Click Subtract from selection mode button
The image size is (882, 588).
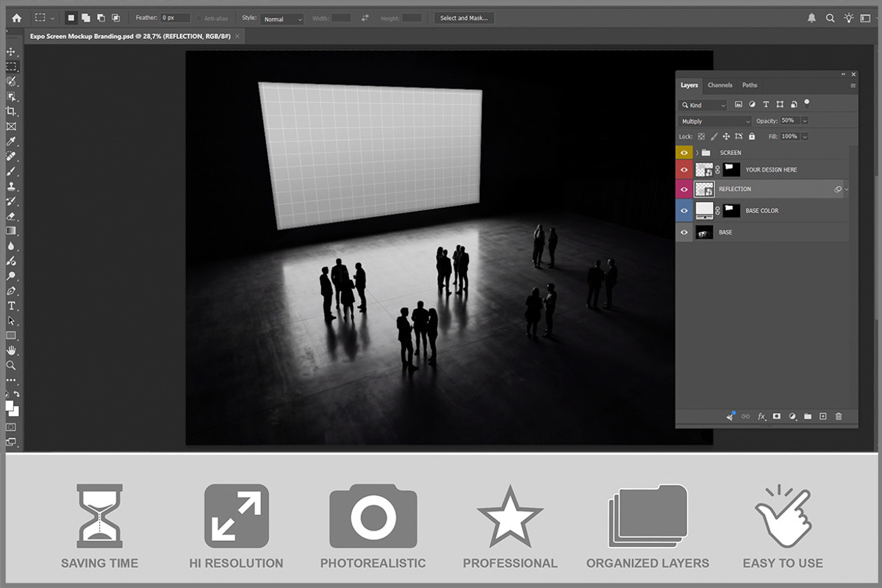tap(101, 18)
